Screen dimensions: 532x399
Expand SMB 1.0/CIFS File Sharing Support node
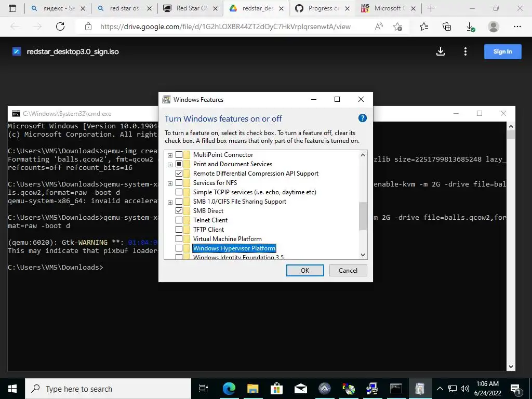pyautogui.click(x=170, y=202)
